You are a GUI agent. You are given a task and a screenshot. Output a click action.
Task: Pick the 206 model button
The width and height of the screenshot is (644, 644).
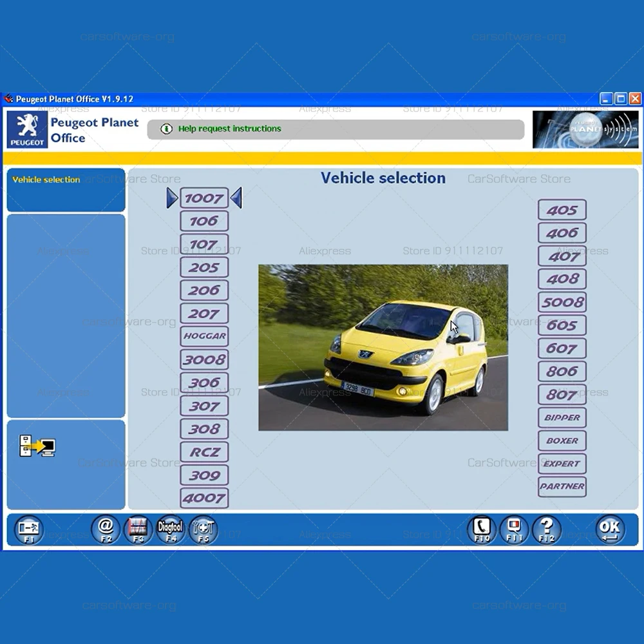pyautogui.click(x=204, y=290)
